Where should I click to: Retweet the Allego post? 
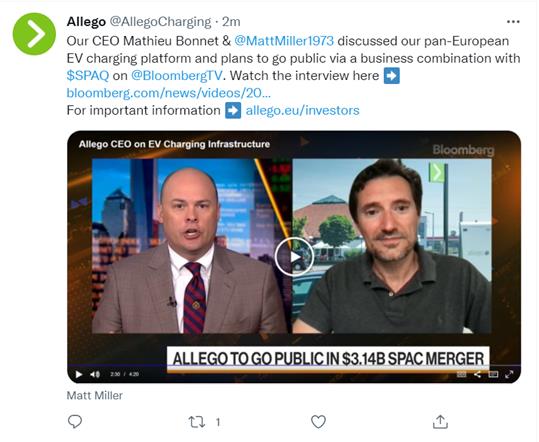click(197, 422)
